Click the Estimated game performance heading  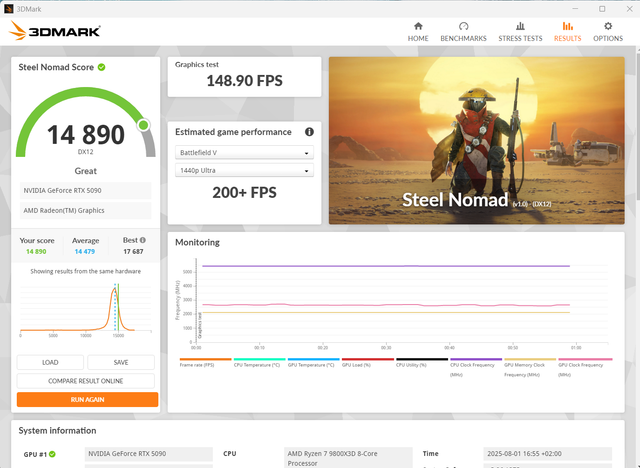coord(233,132)
